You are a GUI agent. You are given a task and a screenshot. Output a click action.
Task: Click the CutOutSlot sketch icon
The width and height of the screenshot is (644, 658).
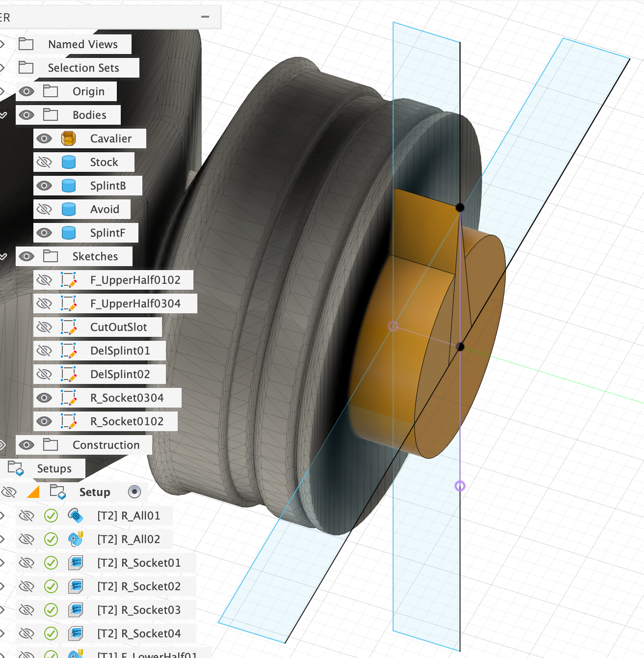tap(69, 327)
